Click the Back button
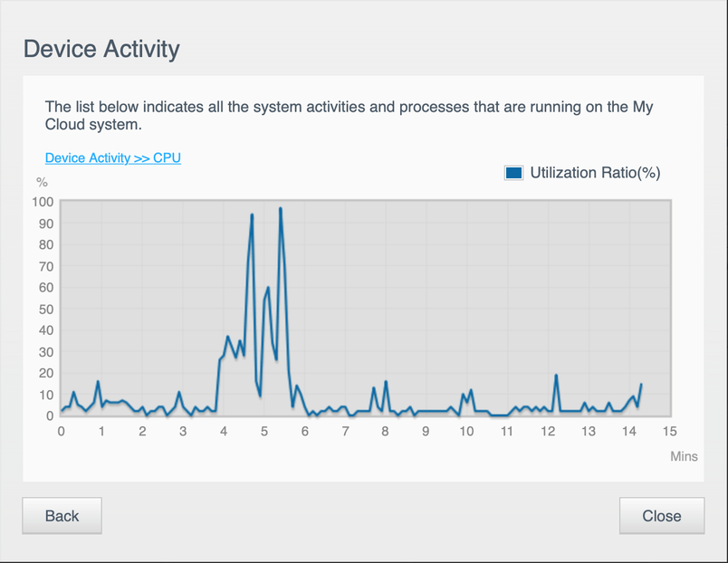Screen dimensions: 728x563 [62, 516]
